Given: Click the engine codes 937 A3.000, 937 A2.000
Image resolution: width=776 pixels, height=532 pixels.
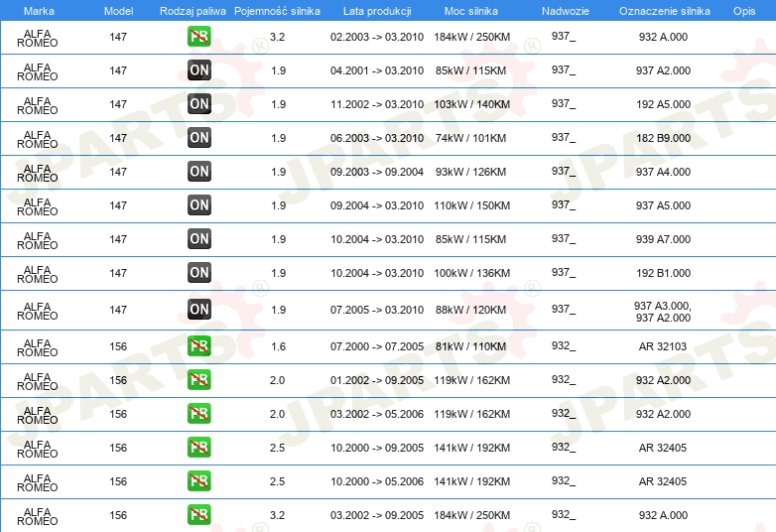Looking at the screenshot, I should (x=663, y=312).
